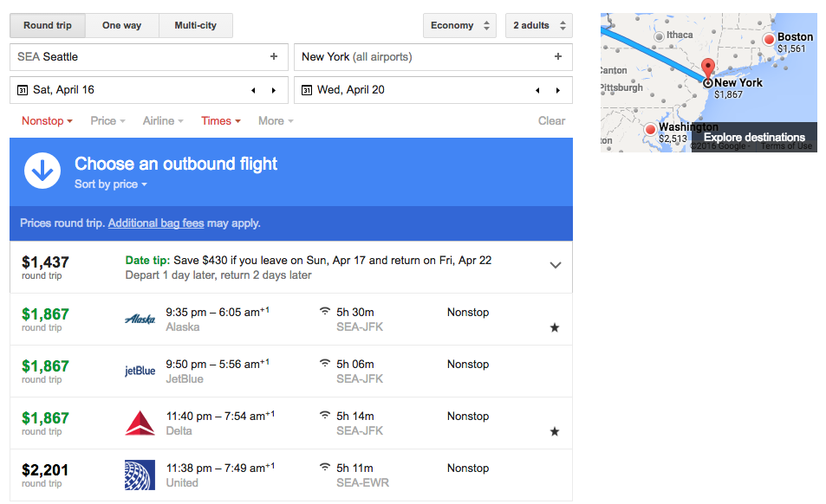The image size is (826, 504).
Task: Select the One way trip option
Action: 121,25
